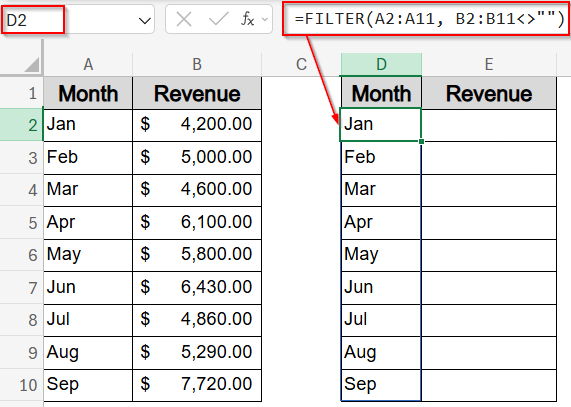Click the Select All corner triangle

[x=32, y=64]
